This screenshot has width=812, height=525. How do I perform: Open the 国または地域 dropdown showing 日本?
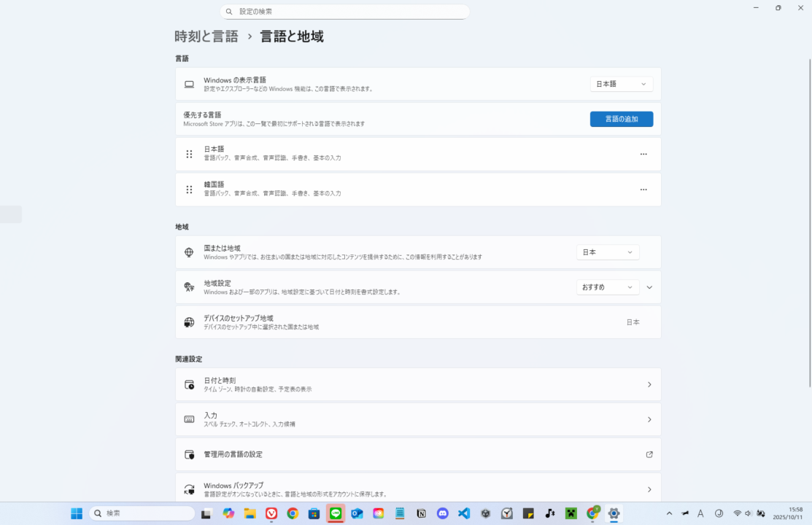(x=608, y=252)
